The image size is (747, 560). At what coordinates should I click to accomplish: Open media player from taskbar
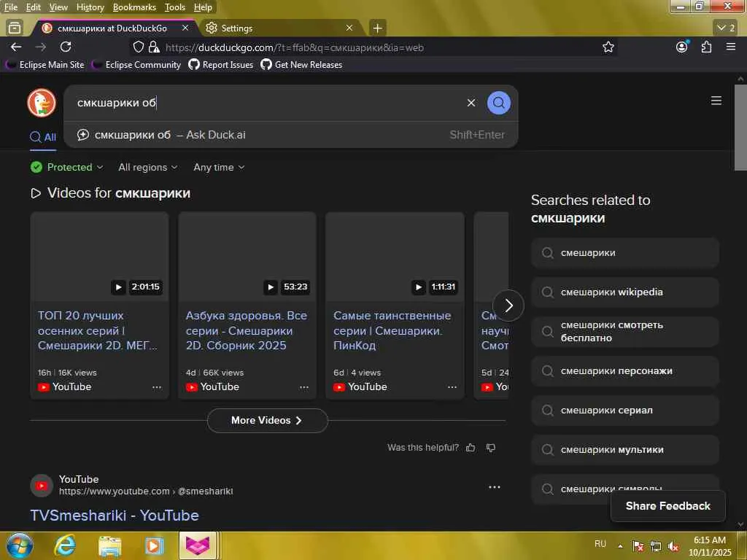(x=153, y=545)
